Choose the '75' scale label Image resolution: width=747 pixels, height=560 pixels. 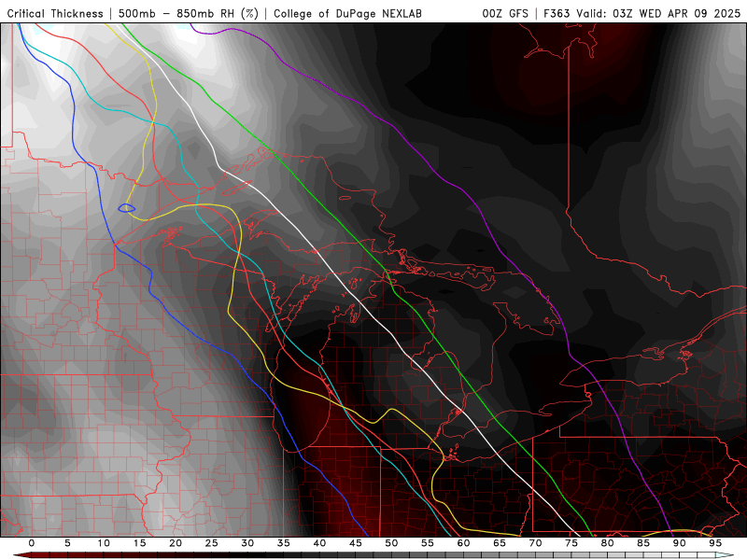tap(571, 543)
